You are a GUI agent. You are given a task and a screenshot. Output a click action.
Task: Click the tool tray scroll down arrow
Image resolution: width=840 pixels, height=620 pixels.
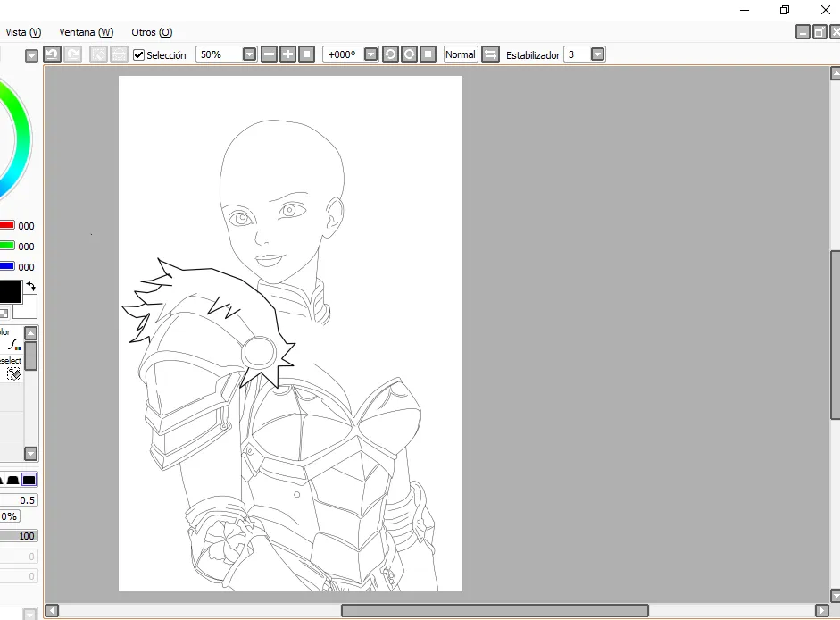[x=31, y=454]
